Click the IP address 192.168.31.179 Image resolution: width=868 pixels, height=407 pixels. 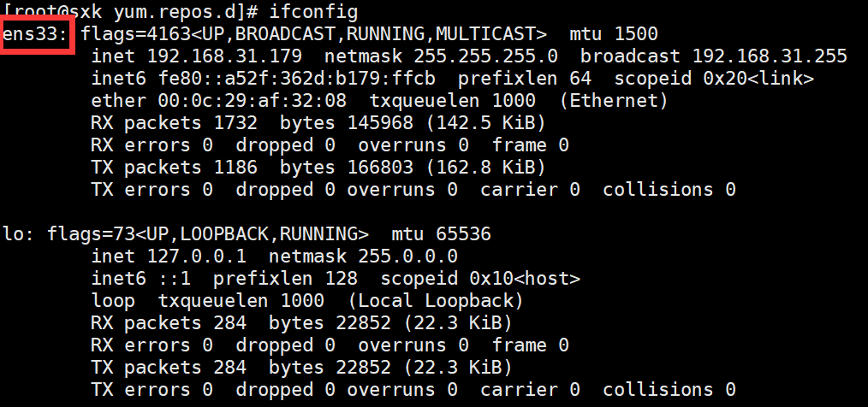click(x=224, y=56)
